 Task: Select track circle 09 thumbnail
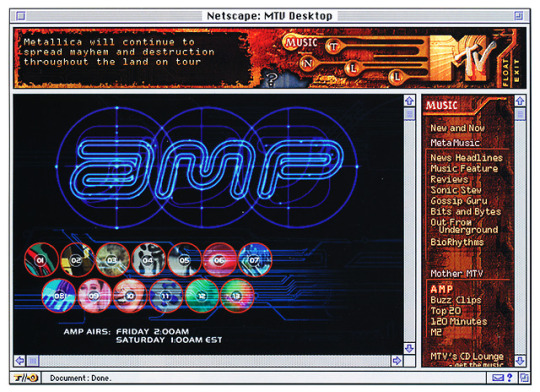point(94,296)
